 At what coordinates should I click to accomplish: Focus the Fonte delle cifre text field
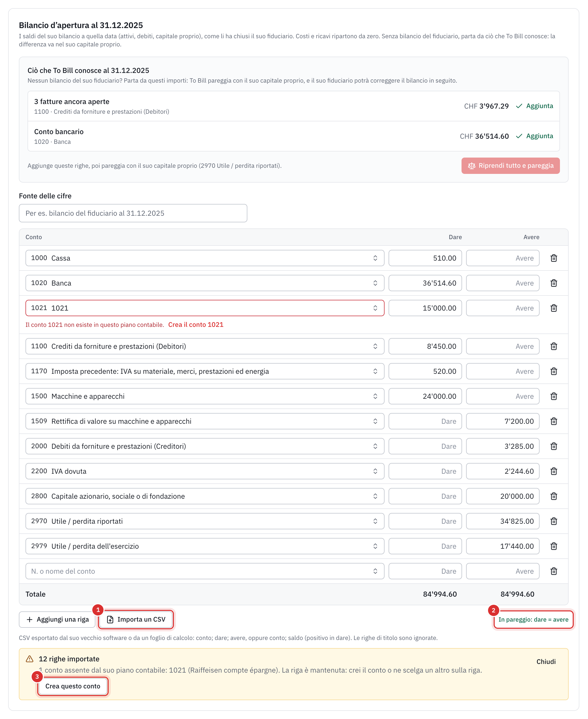point(133,213)
